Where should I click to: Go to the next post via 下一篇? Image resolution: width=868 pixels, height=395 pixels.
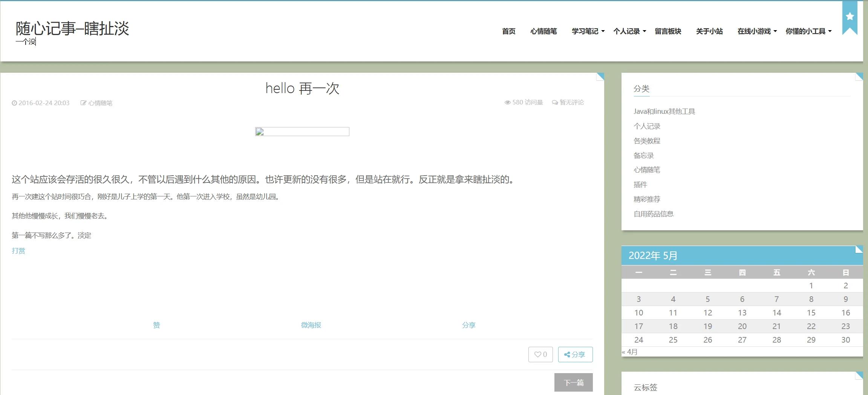(573, 383)
